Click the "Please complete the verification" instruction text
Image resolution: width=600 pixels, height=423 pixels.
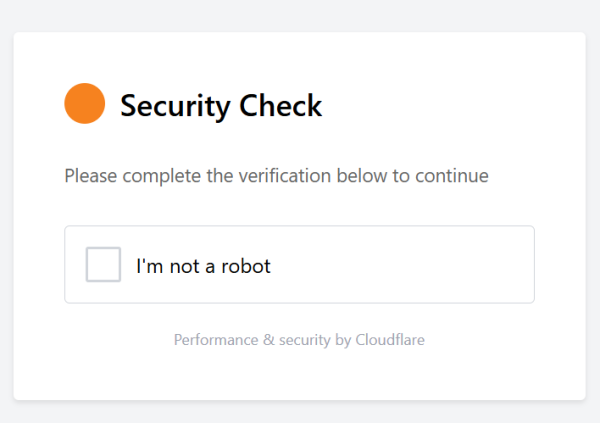point(276,176)
